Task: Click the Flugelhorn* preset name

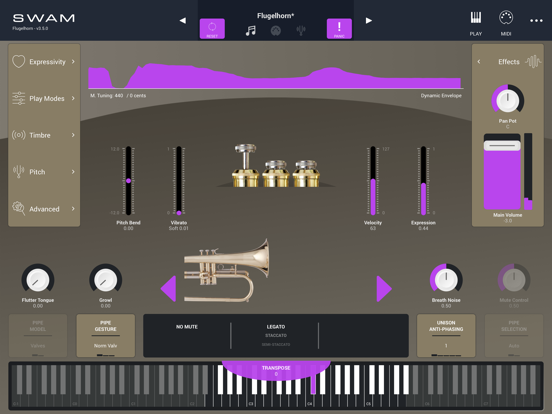Action: pos(276,15)
